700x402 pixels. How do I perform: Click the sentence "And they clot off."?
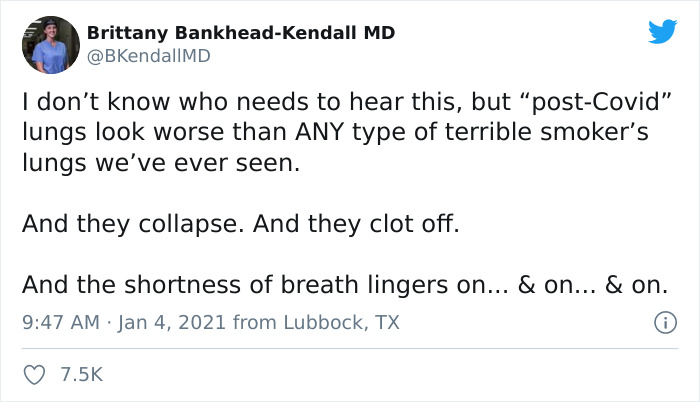[357, 223]
